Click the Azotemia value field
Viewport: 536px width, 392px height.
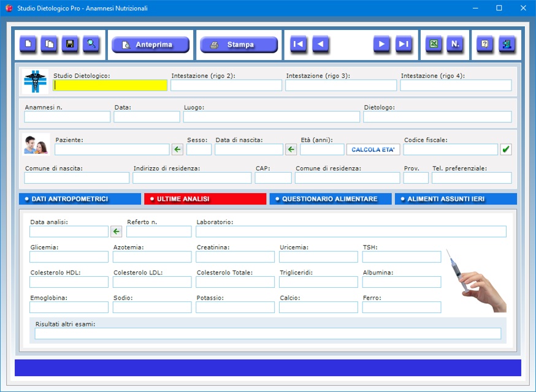click(152, 257)
